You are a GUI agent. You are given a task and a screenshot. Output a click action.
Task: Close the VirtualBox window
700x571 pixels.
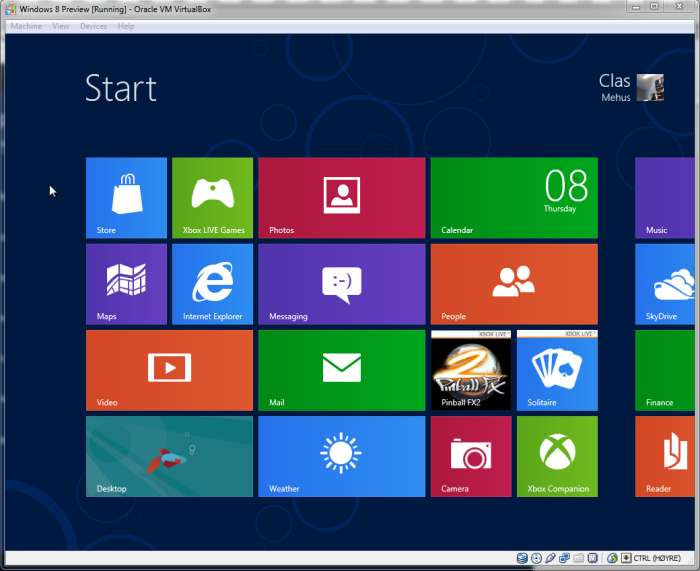679,6
